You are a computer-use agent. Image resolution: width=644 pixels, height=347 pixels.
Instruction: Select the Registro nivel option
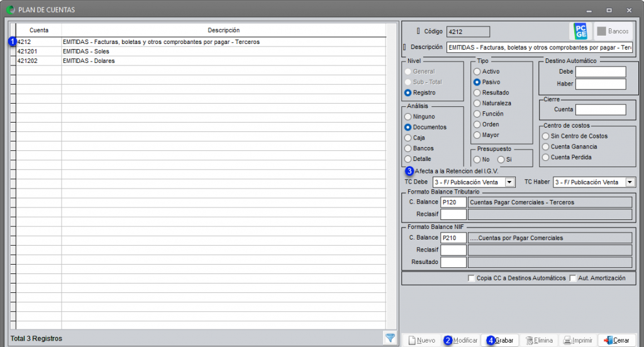408,93
